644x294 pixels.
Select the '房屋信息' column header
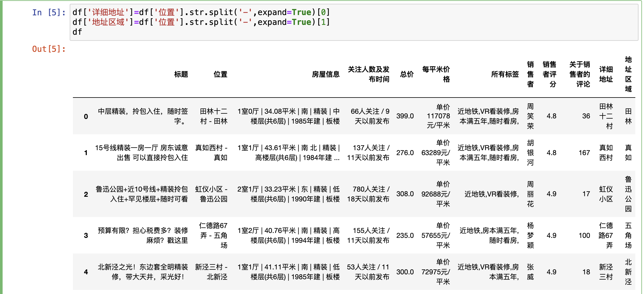[326, 74]
